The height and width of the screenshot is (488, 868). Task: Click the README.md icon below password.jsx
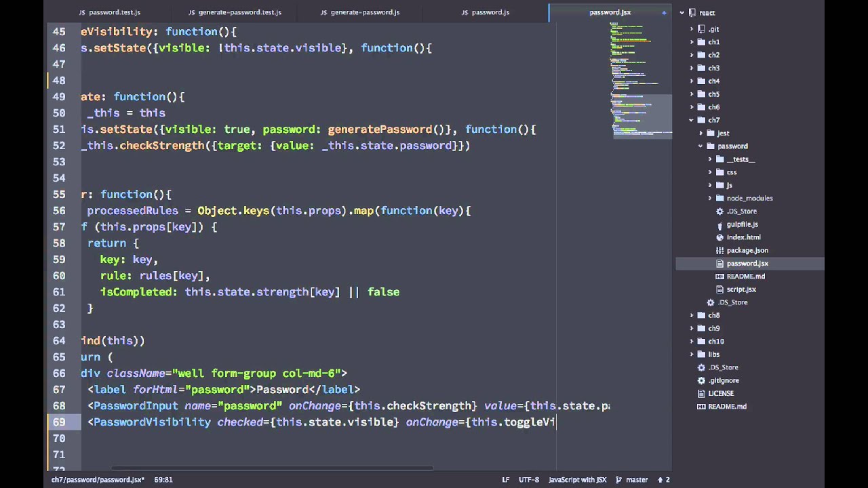pyautogui.click(x=720, y=277)
